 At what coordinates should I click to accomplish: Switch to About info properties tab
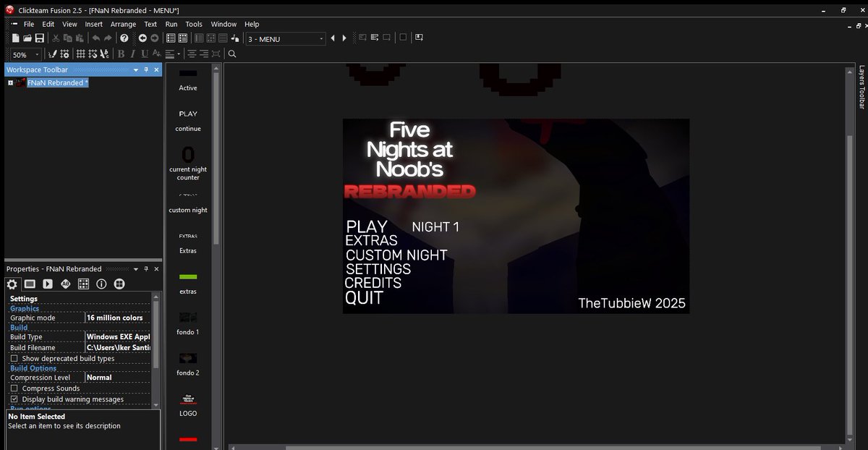[x=101, y=284]
